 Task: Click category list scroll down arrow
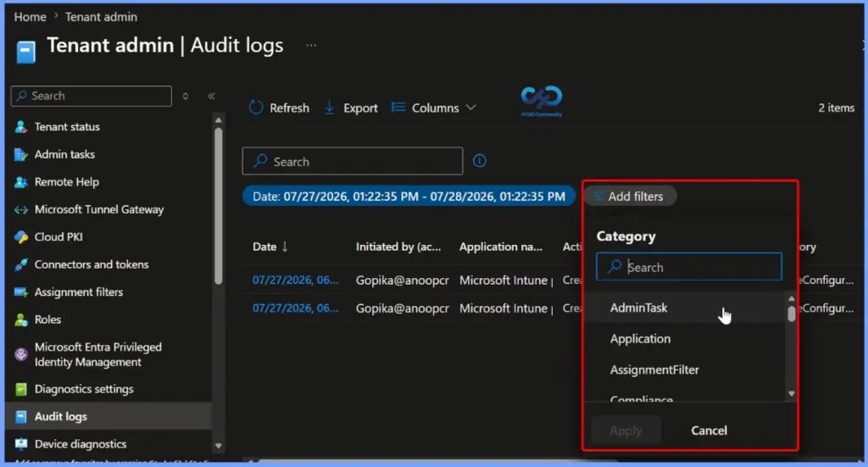pos(792,394)
